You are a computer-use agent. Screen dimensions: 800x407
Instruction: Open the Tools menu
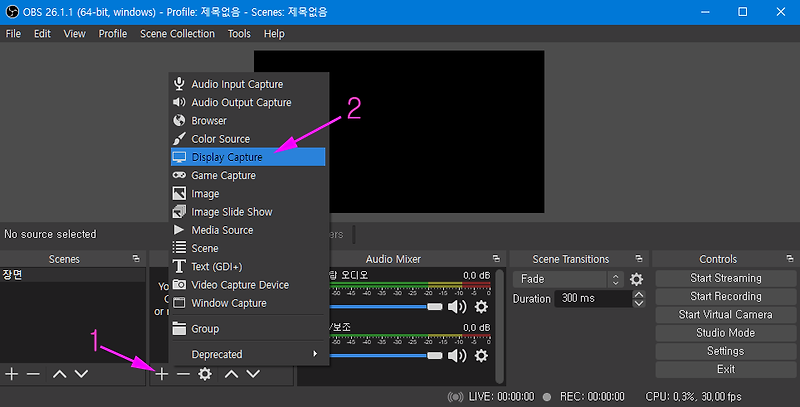click(x=239, y=34)
